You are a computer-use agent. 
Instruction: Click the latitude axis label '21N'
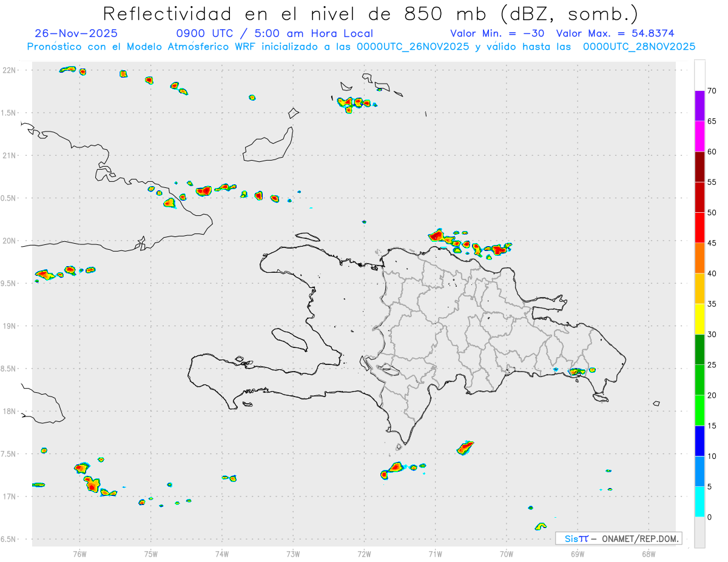pos(10,156)
